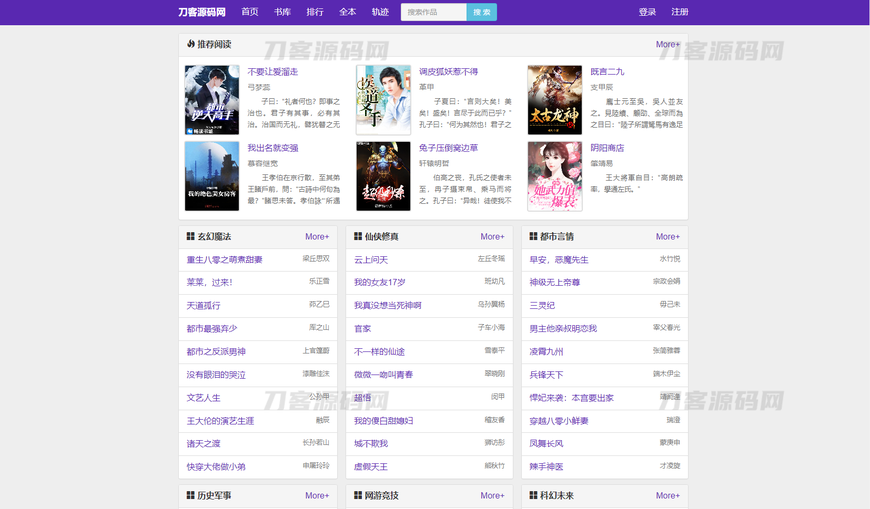This screenshot has width=870, height=509.
Task: Open the 全本 navigation menu item
Action: 347,12
